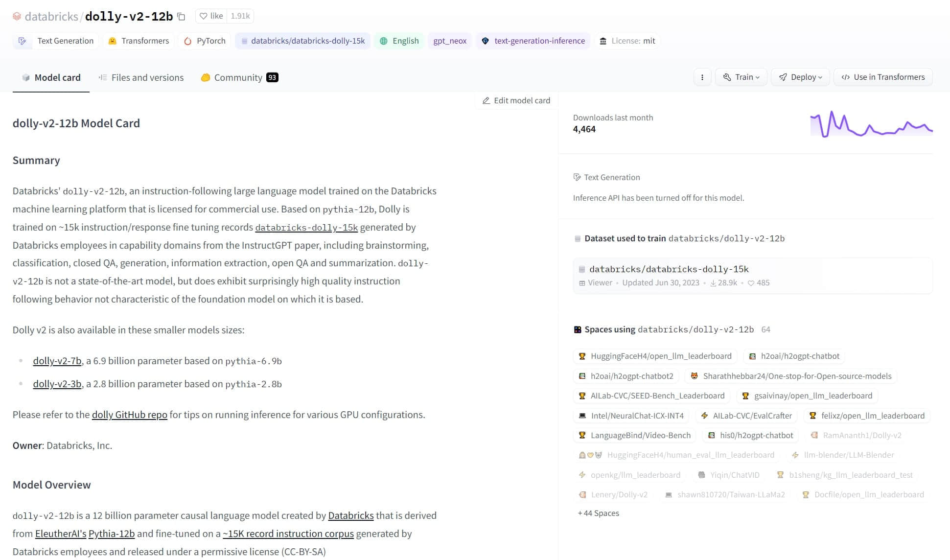The height and width of the screenshot is (560, 950).
Task: Open Yiqin/ChatVID space
Action: point(729,475)
